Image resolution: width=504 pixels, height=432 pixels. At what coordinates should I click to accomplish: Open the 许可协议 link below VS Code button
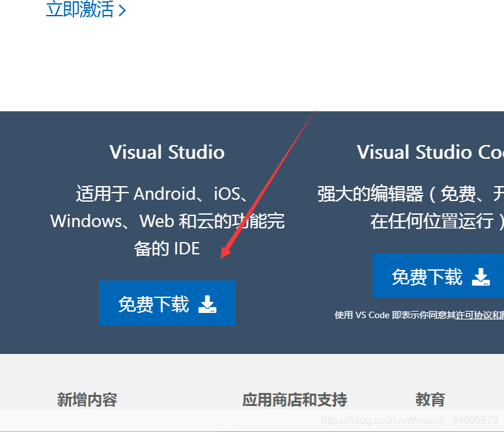(474, 315)
